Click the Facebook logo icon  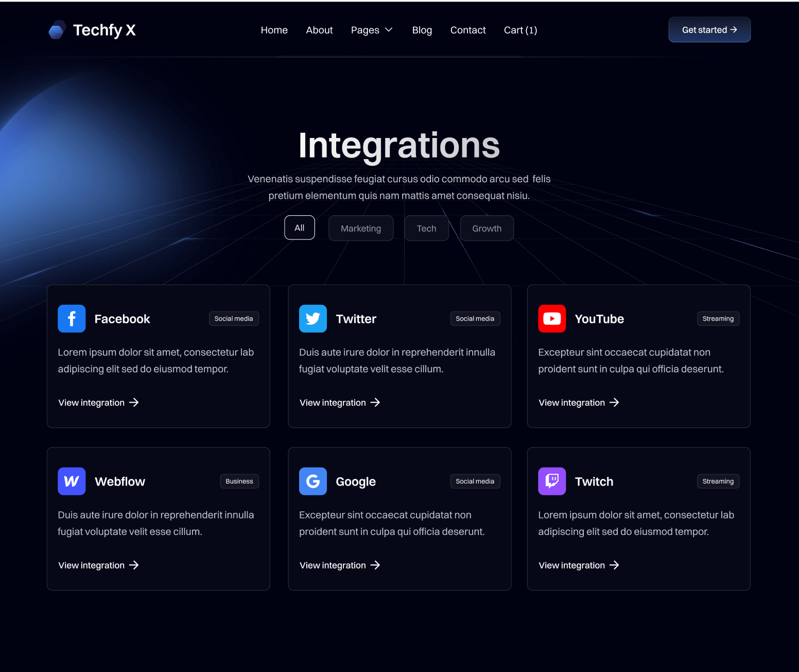tap(72, 319)
